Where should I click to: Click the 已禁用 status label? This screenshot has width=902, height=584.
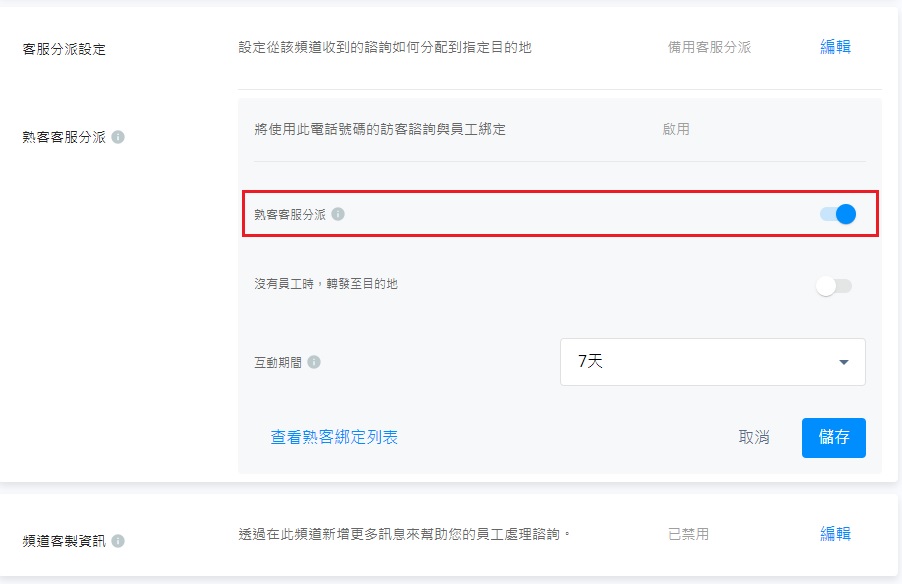click(688, 534)
